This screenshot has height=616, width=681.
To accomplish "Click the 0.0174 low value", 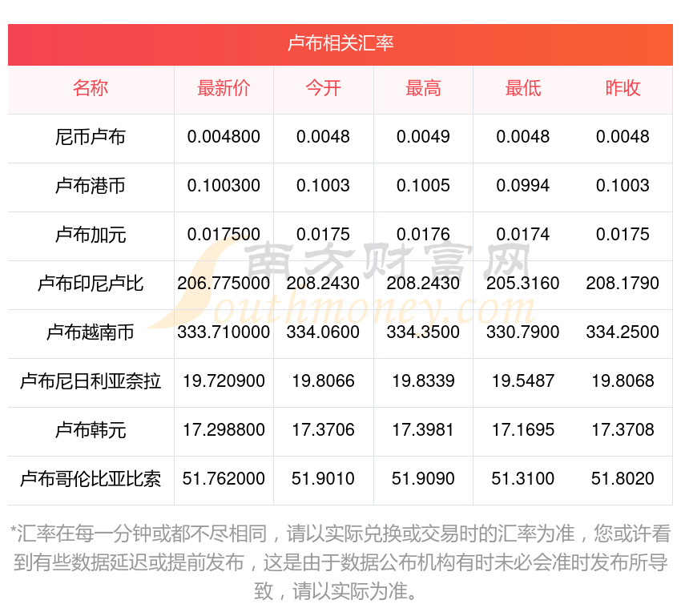I will 523,235.
